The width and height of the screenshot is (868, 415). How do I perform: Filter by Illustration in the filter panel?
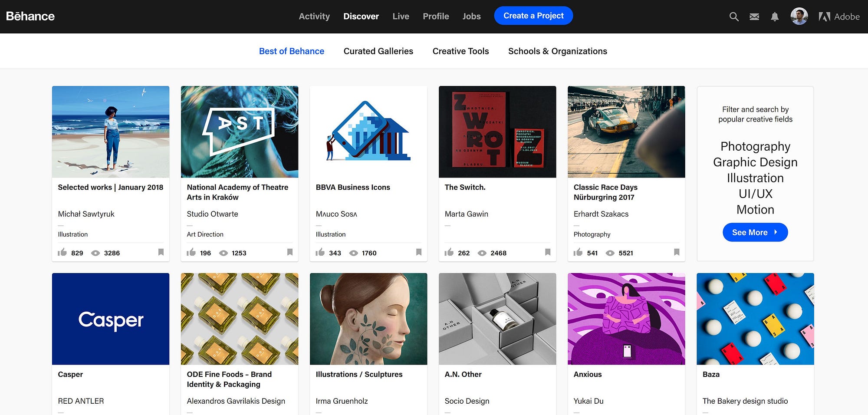coord(755,178)
